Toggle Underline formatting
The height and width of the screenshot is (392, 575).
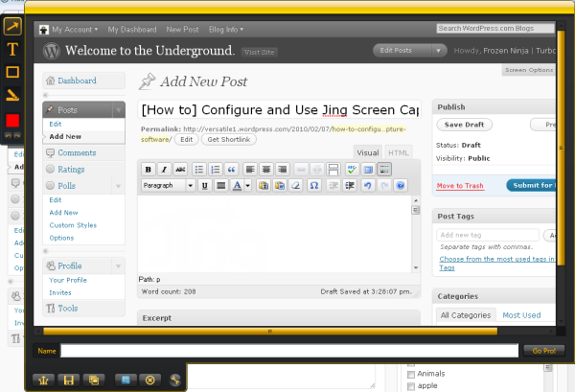click(205, 186)
